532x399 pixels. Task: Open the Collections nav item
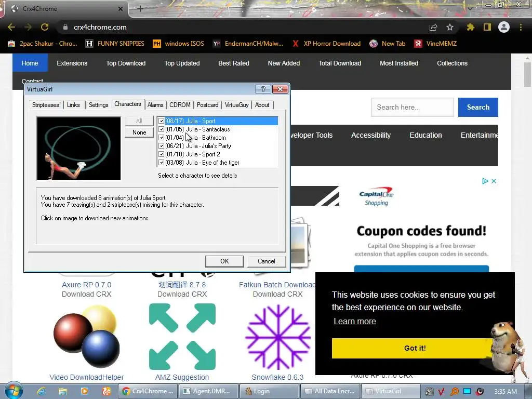click(x=453, y=63)
